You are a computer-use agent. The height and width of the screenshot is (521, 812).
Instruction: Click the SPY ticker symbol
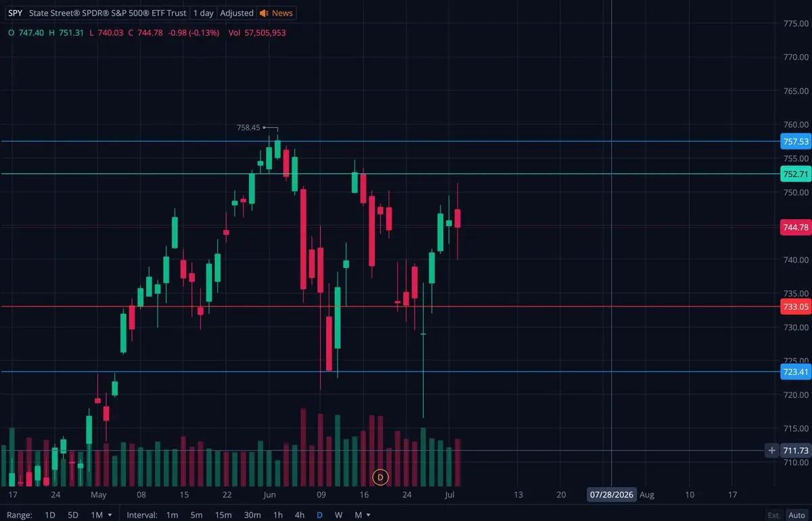pos(15,13)
